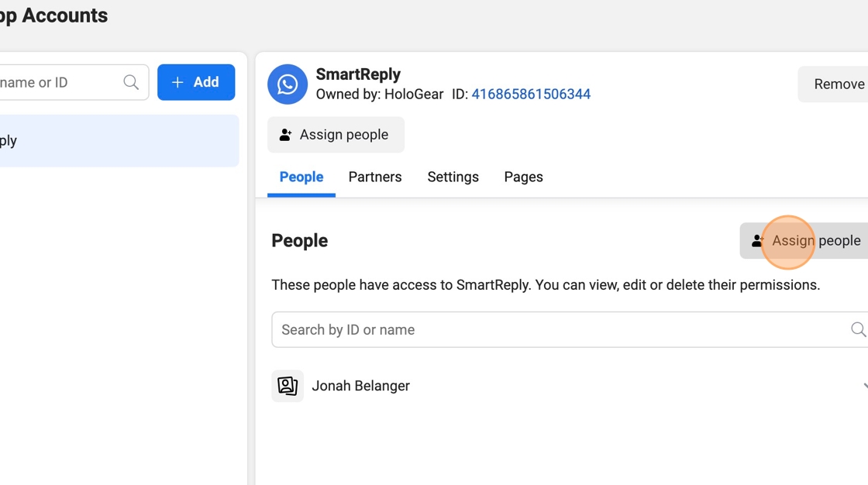This screenshot has width=868, height=485.
Task: Switch to the People tab
Action: click(301, 177)
